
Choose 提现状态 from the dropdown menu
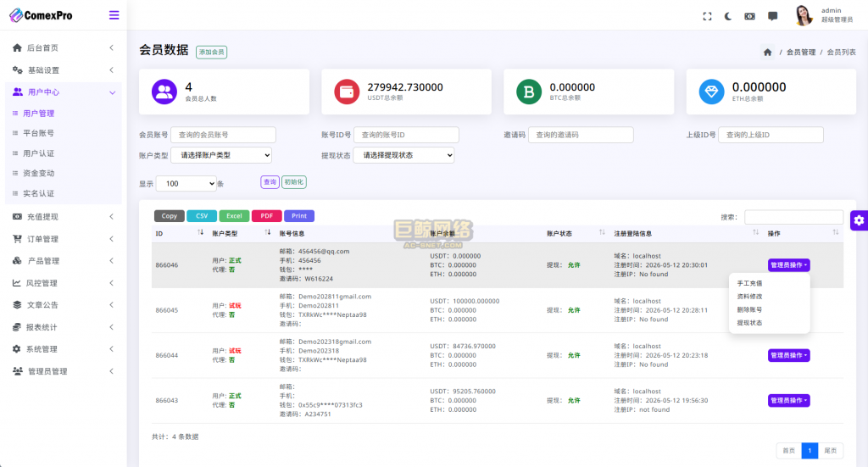[770, 323]
